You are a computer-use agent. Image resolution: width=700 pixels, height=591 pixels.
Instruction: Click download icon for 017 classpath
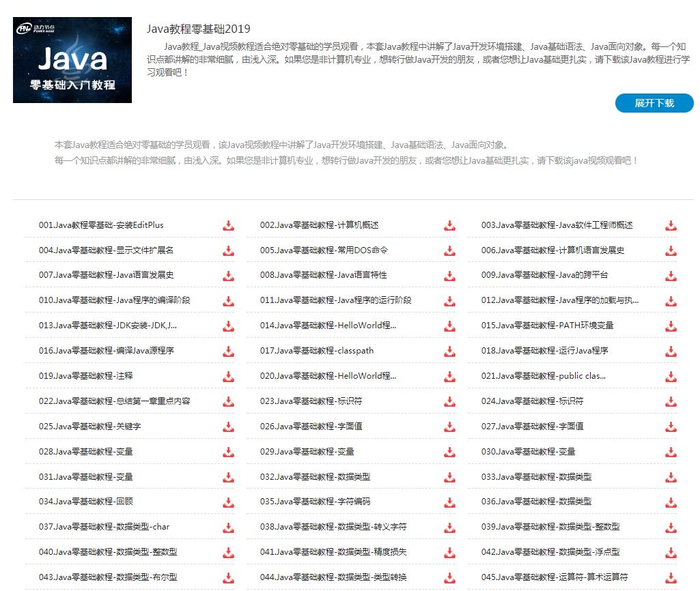coord(449,351)
